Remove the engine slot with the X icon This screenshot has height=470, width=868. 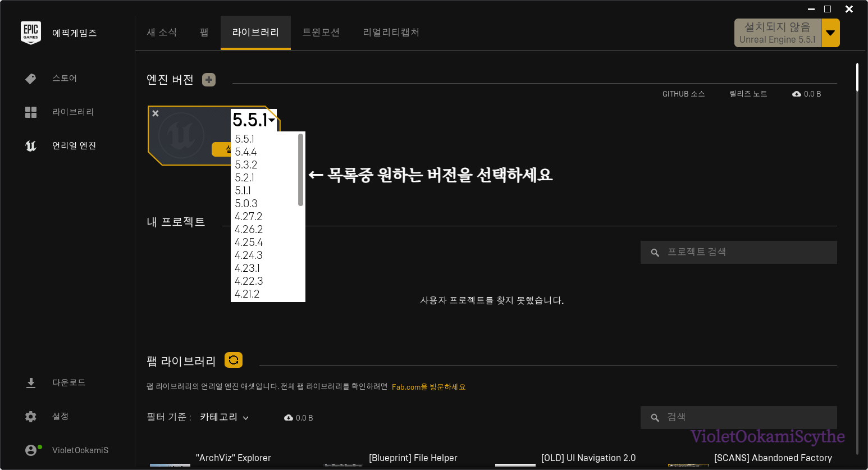156,113
